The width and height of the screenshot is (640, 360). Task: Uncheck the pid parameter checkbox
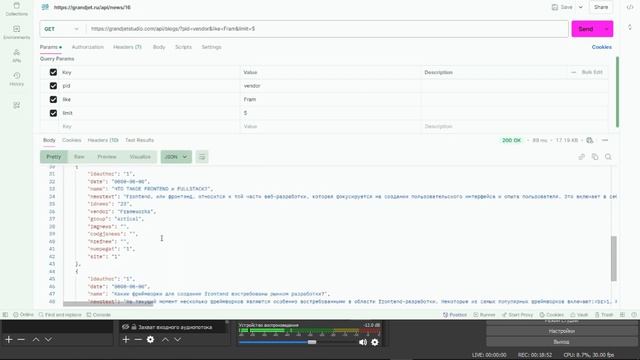[53, 86]
